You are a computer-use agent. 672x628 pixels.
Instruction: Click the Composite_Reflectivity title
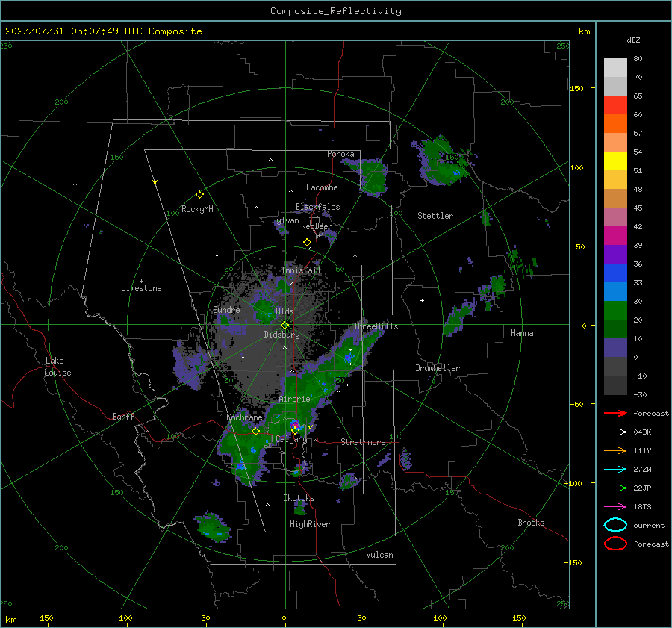point(336,11)
